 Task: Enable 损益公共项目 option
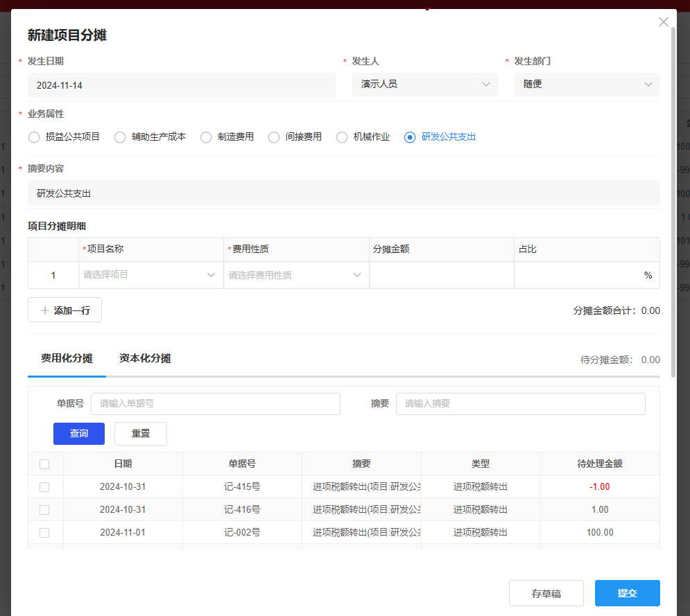pos(33,137)
